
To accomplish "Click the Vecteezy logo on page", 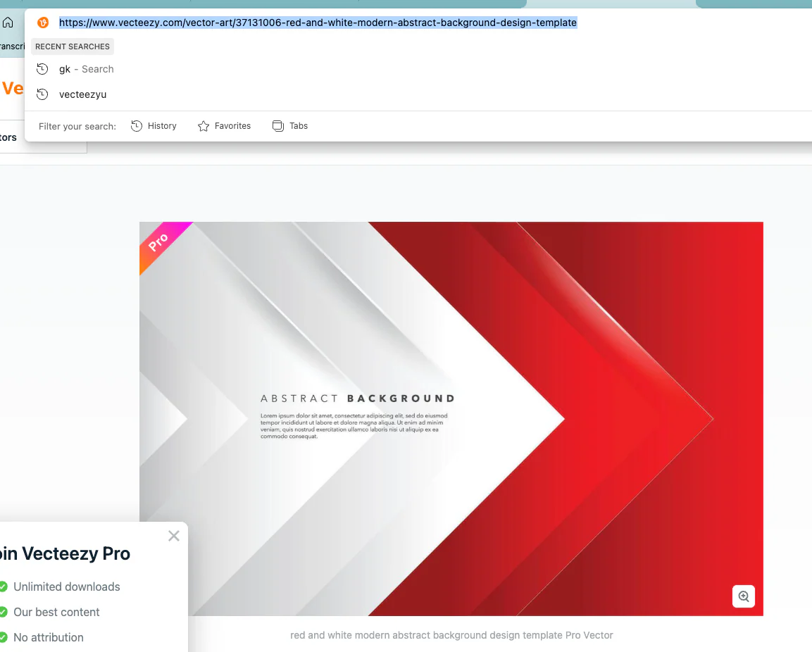I will 13,89.
